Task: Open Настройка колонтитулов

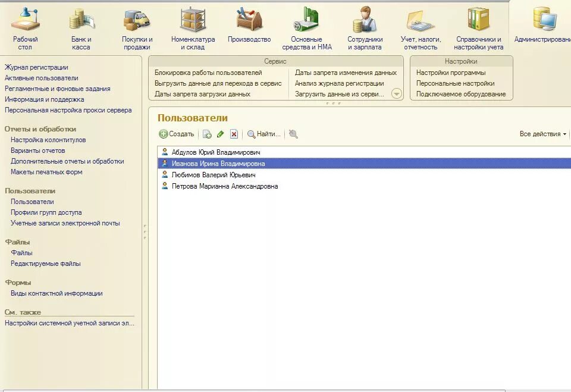Action: [x=48, y=140]
